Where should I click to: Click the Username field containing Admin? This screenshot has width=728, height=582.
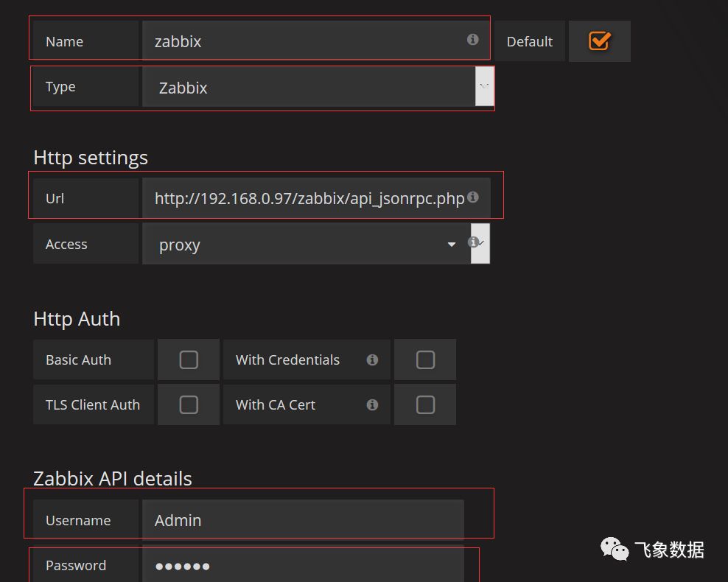[303, 520]
